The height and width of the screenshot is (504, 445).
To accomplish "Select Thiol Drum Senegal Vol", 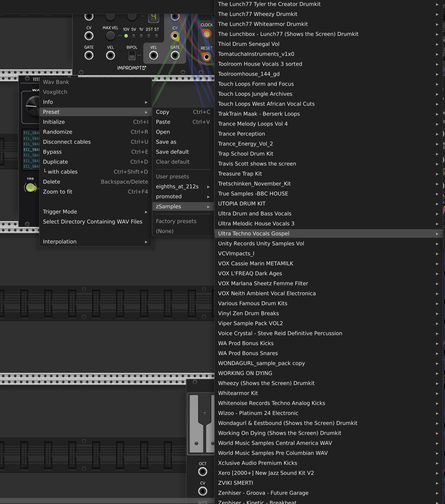I will 329,44.
